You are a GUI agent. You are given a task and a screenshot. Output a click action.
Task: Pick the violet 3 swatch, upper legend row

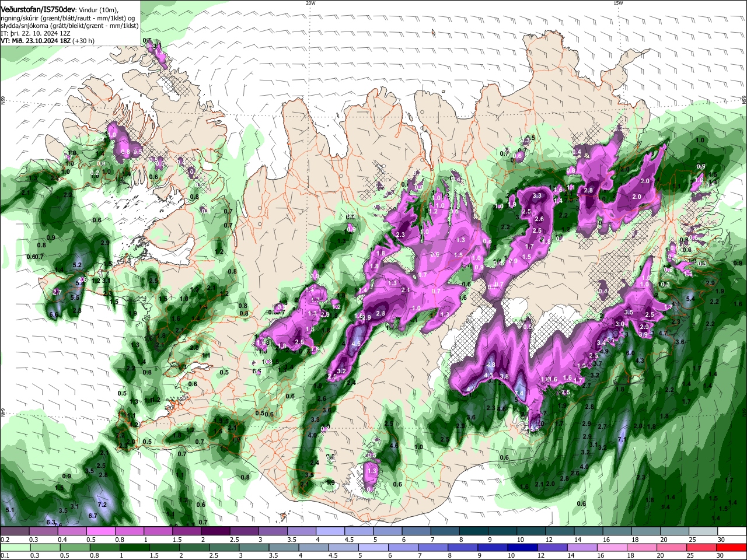273,531
